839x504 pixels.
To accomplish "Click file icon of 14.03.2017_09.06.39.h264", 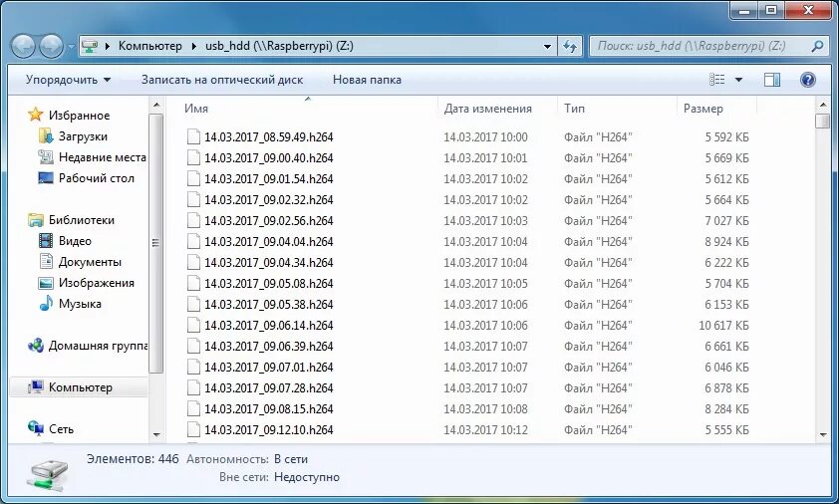I will pyautogui.click(x=193, y=346).
